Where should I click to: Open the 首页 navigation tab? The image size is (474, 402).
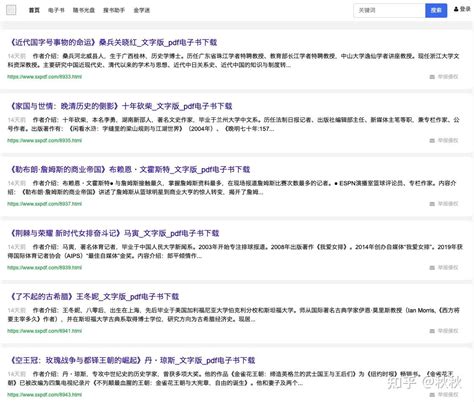click(x=34, y=10)
